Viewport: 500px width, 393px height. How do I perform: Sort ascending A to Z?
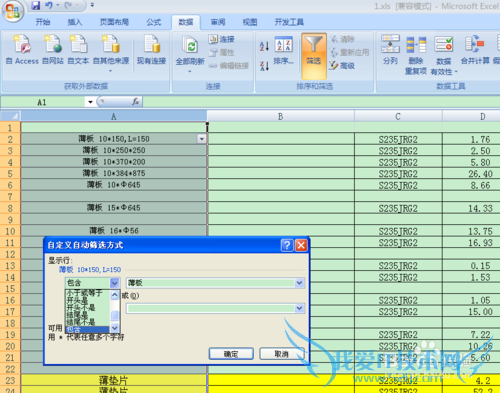pyautogui.click(x=264, y=46)
